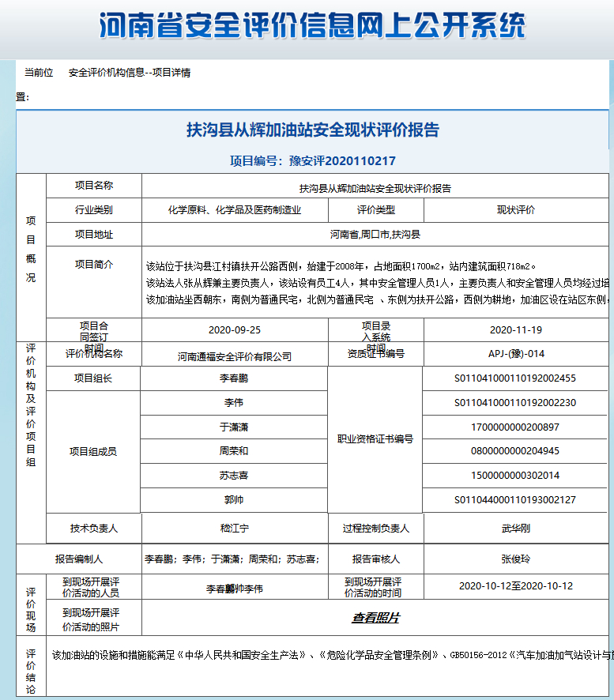Click team member 李伟
Image resolution: width=614 pixels, height=700 pixels.
click(x=234, y=403)
